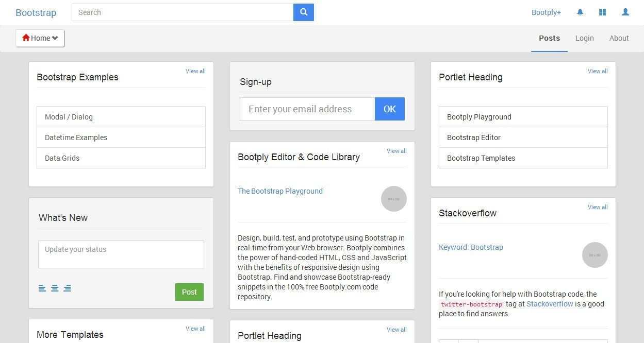Open Bootply Playground list item
The height and width of the screenshot is (343, 644).
tap(523, 117)
